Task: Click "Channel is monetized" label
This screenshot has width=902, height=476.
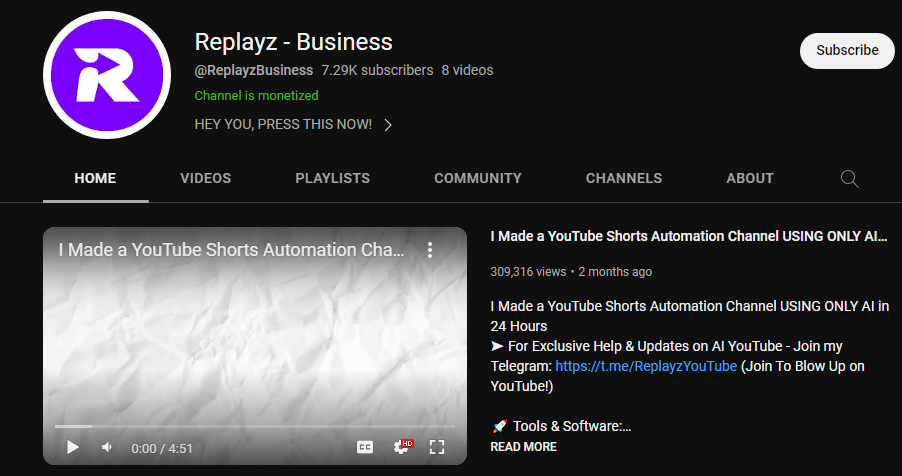Action: 257,96
